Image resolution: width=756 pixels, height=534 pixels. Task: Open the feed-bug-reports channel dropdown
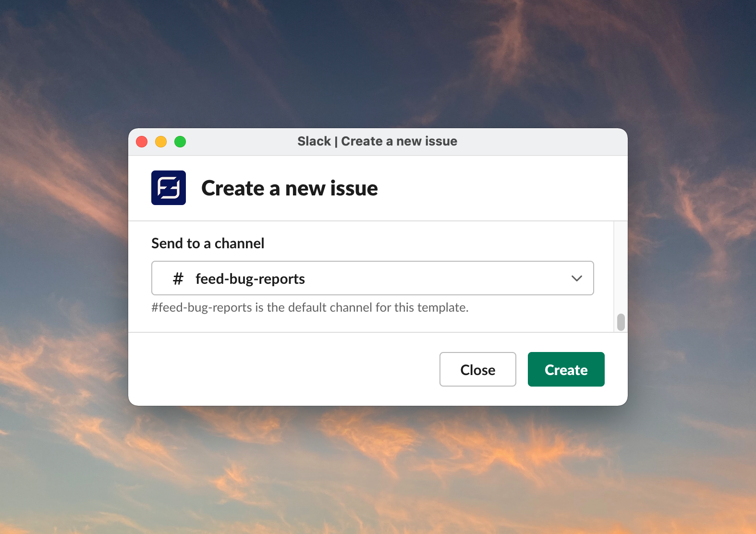(x=373, y=278)
